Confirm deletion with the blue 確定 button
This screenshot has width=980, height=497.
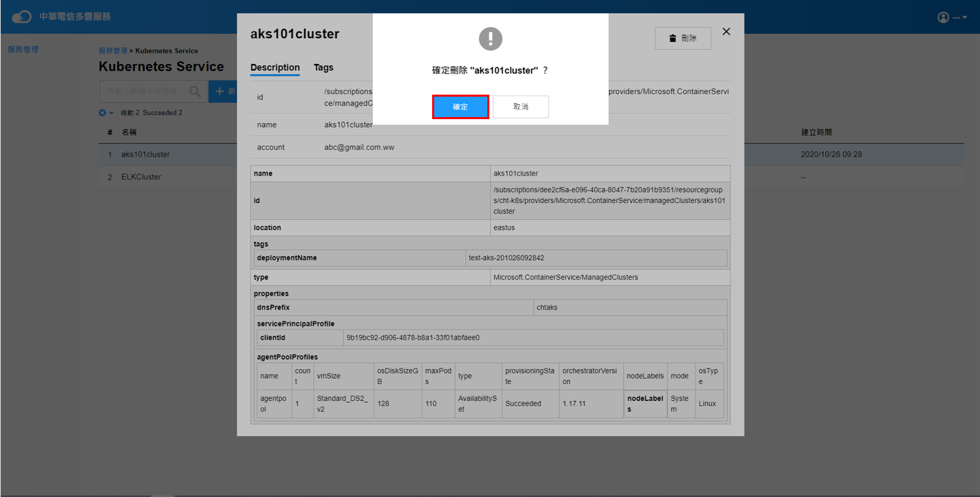pos(461,107)
